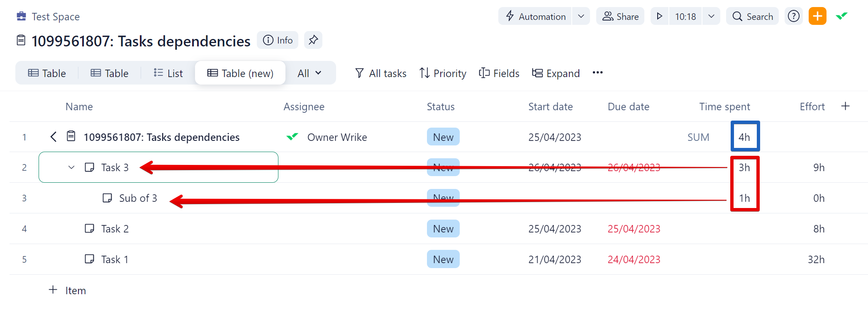Toggle the Sub of 3 checkbox icon
This screenshot has height=329, width=868.
coord(107,198)
